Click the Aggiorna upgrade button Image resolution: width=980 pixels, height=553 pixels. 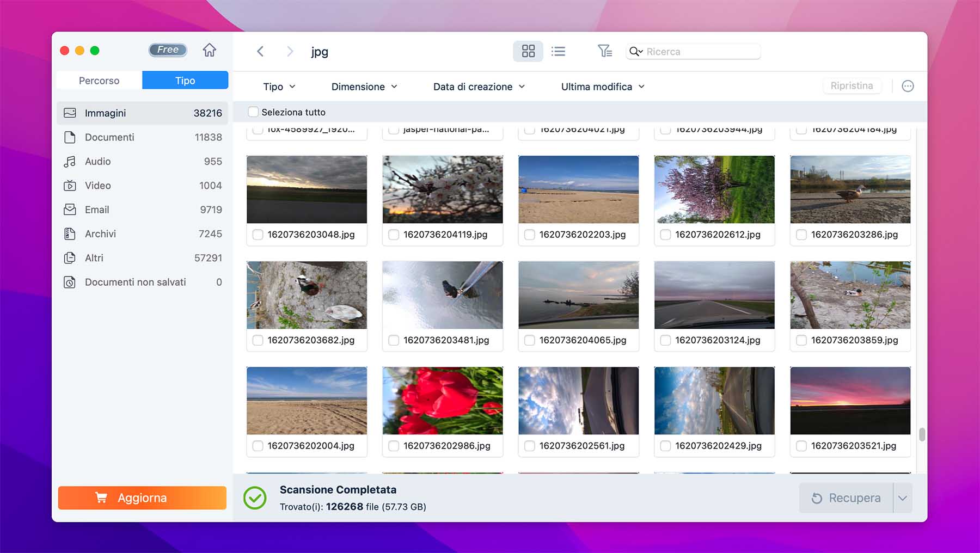click(x=142, y=498)
